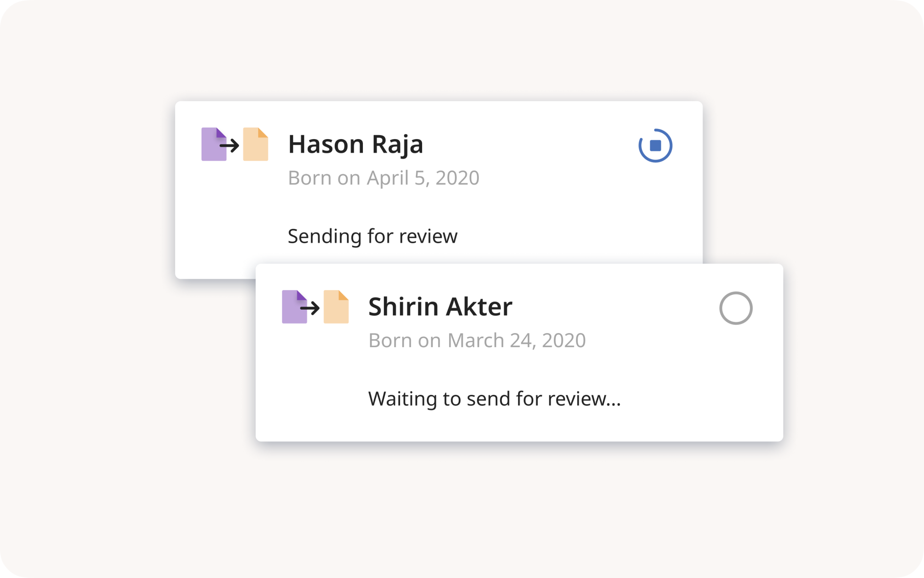The image size is (924, 578).
Task: Click the "Sending for review" status text
Action: (372, 236)
